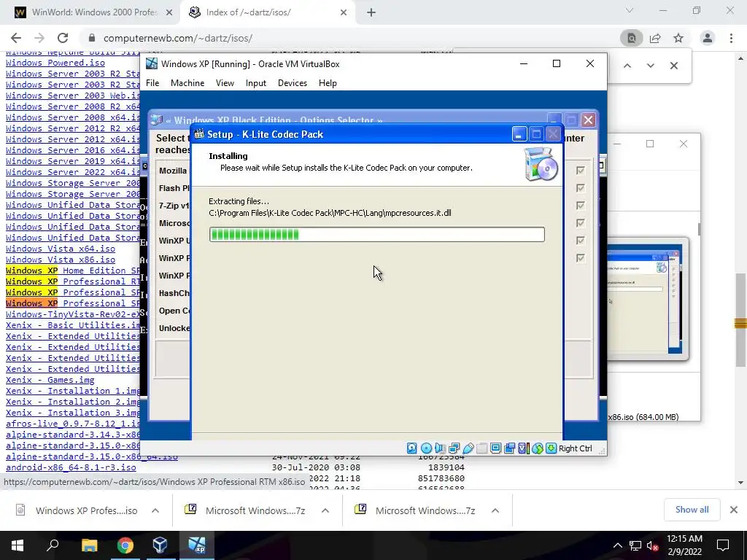Viewport: 747px width, 560px height.
Task: Expand options for first Microsoft Windows 7z download
Action: [x=325, y=510]
